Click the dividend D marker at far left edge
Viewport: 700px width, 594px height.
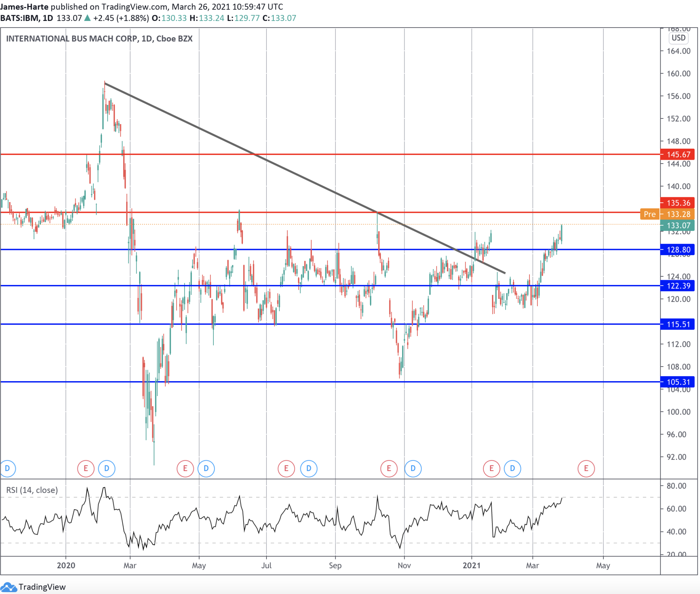point(7,469)
